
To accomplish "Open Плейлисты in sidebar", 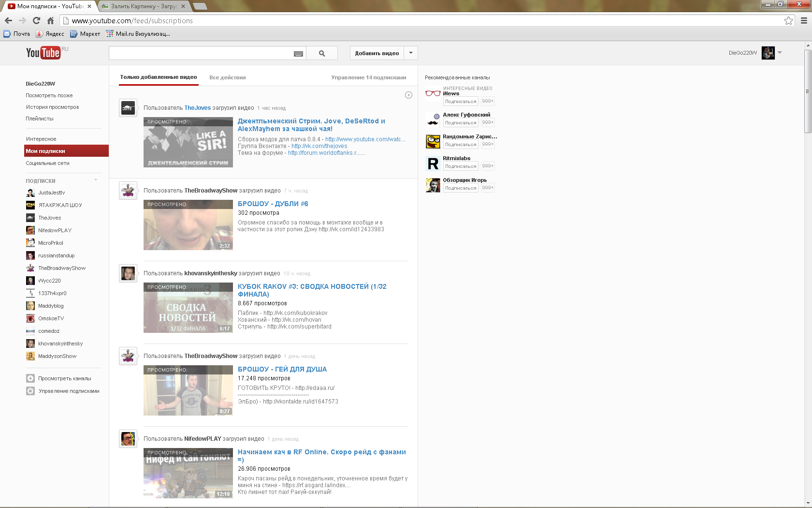I will click(x=40, y=119).
